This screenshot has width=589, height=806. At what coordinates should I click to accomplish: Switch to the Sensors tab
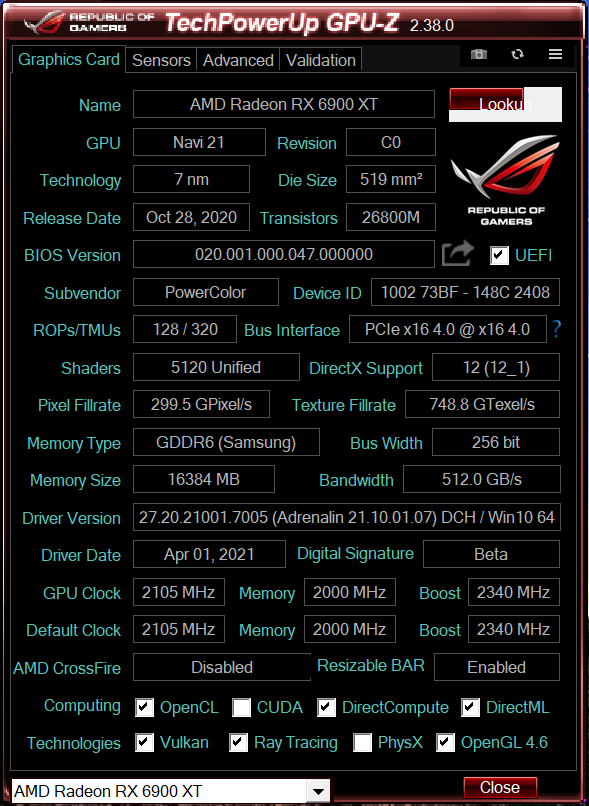[161, 60]
